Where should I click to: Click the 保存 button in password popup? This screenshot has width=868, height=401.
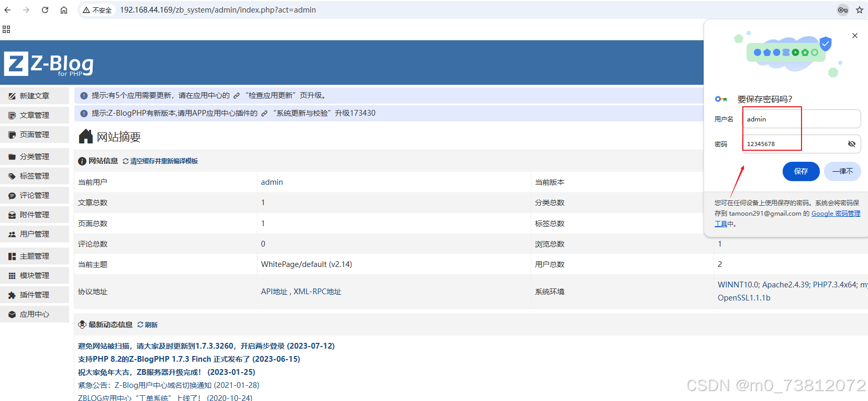click(801, 171)
